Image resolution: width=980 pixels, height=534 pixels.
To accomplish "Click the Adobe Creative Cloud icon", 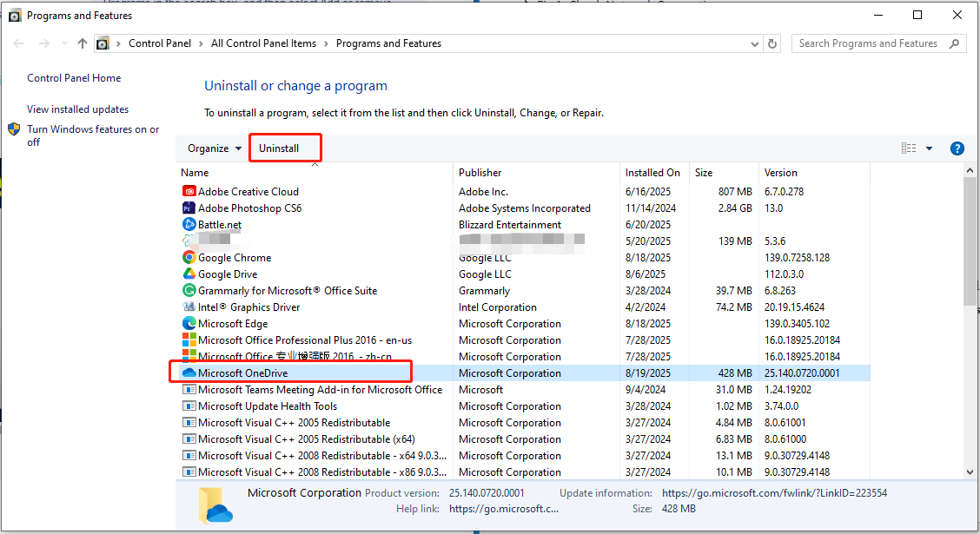I will pos(189,191).
